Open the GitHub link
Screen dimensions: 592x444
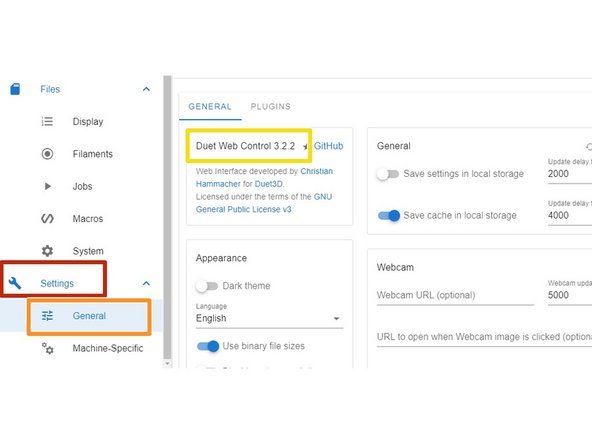[x=328, y=146]
